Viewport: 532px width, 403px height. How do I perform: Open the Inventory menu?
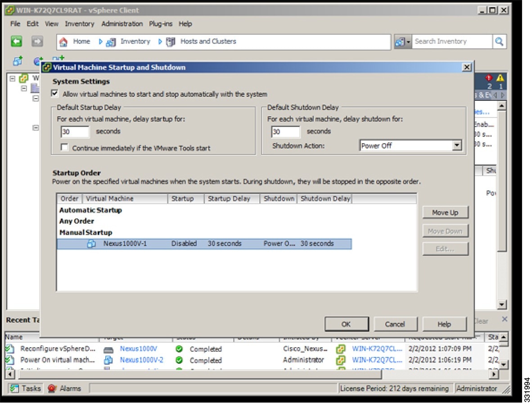click(x=79, y=24)
